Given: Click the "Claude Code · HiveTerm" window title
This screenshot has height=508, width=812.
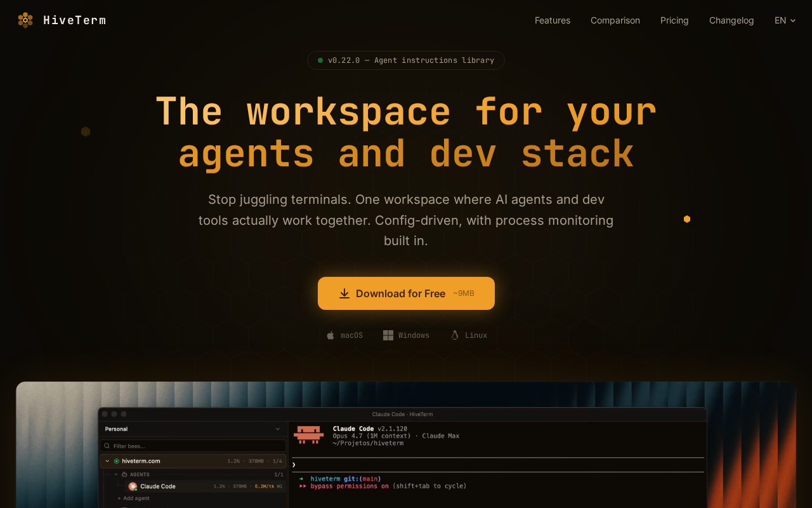Looking at the screenshot, I should [402, 414].
